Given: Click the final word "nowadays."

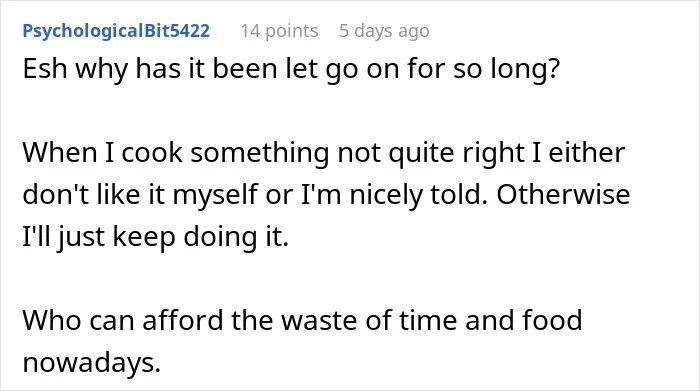Looking at the screenshot, I should tap(92, 362).
